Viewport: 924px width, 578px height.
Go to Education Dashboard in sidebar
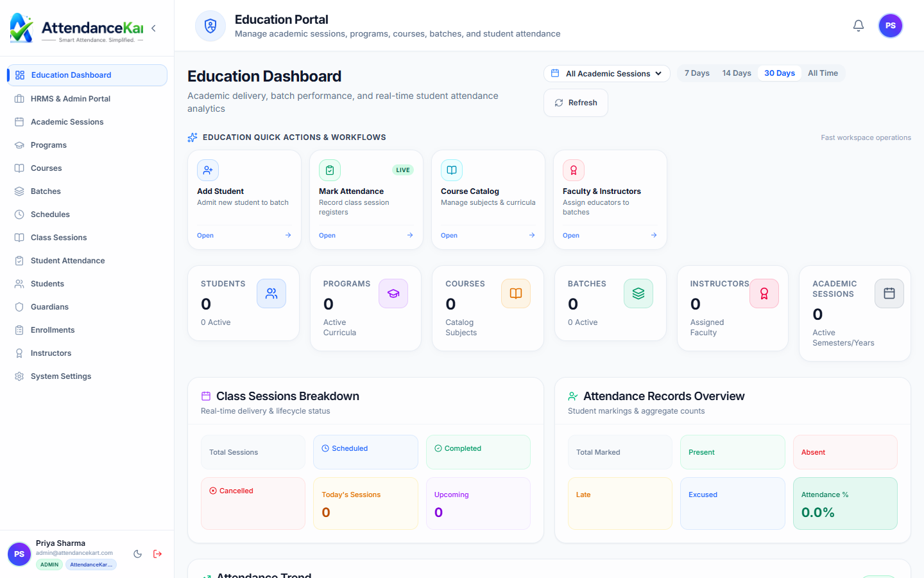pos(87,75)
